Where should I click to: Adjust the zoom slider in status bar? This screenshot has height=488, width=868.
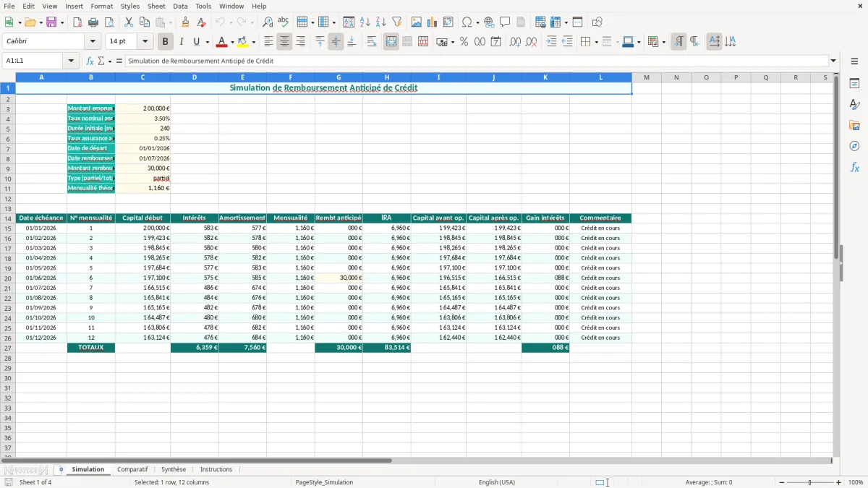pyautogui.click(x=810, y=482)
